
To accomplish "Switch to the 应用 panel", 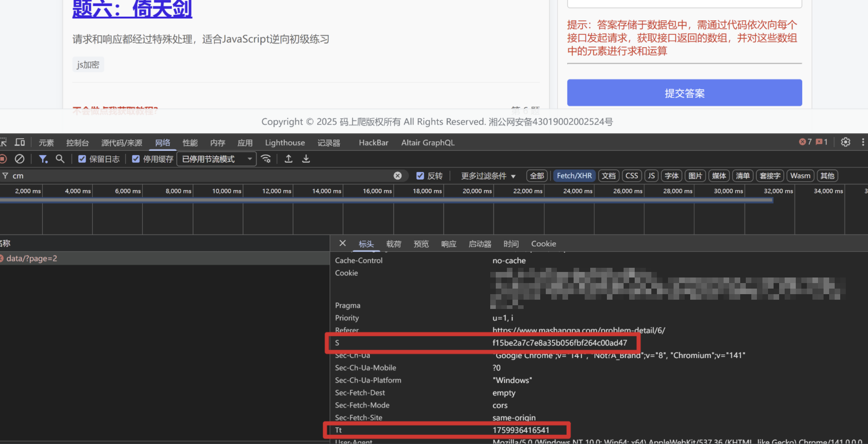I will (245, 143).
